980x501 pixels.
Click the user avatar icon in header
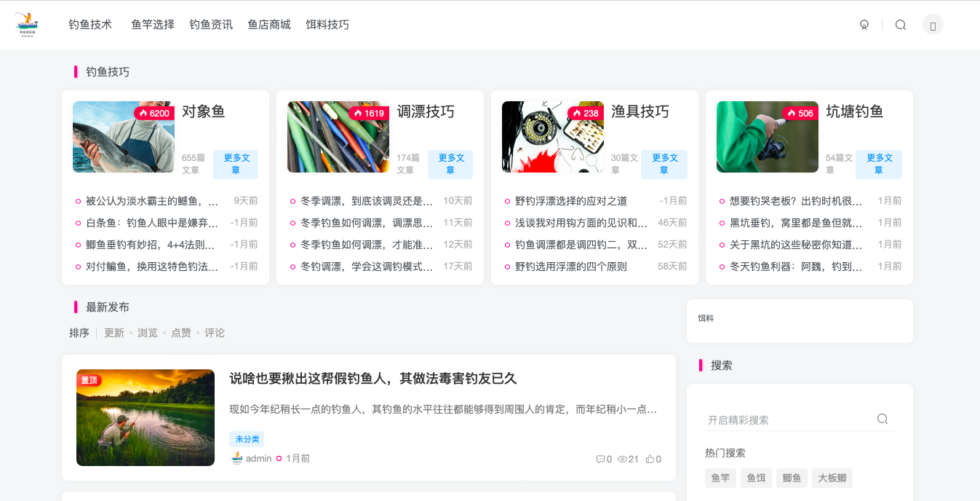[933, 25]
